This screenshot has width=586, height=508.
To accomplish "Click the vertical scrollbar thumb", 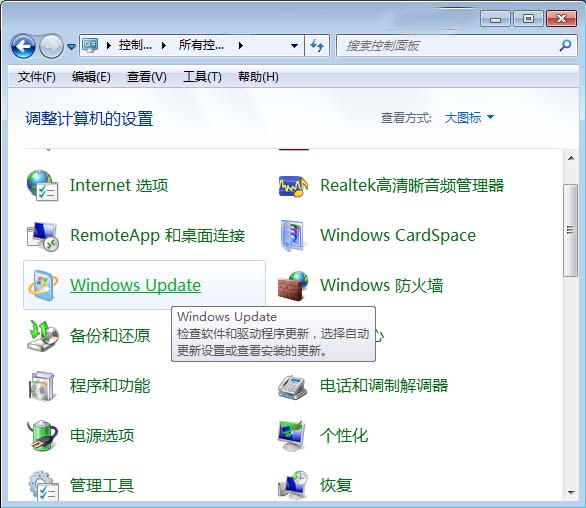I will (570, 230).
